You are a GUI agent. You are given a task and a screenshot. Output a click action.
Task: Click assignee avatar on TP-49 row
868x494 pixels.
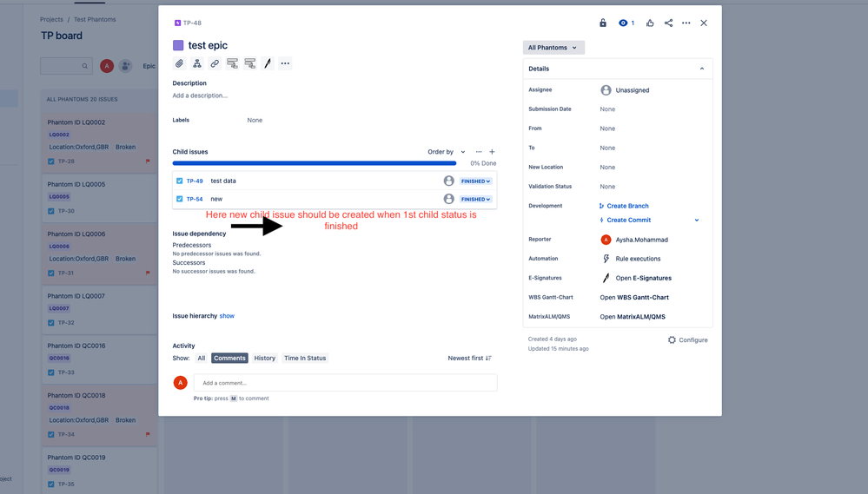point(449,181)
